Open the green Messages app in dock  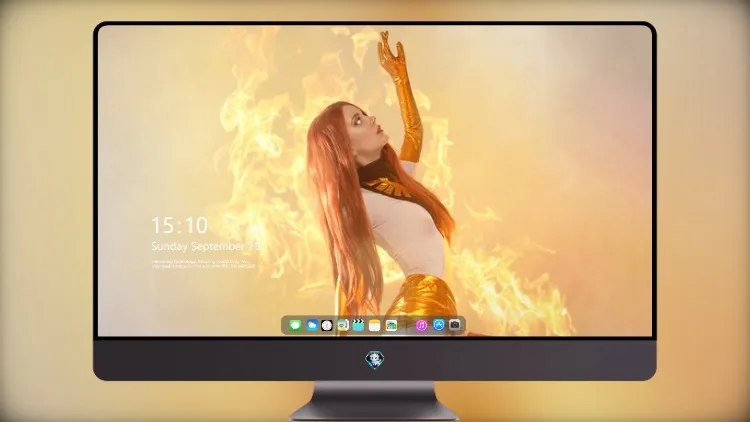[295, 325]
